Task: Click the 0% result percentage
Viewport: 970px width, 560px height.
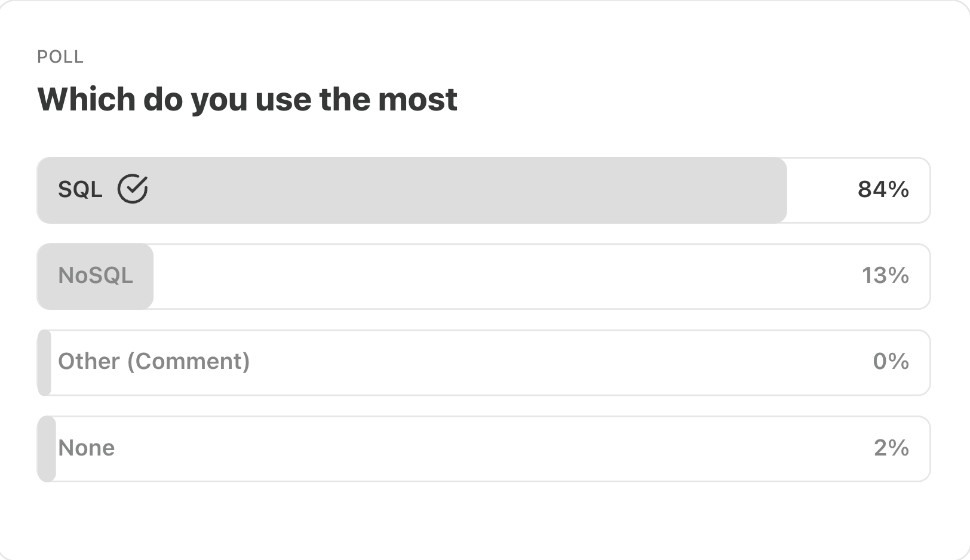Action: point(891,362)
